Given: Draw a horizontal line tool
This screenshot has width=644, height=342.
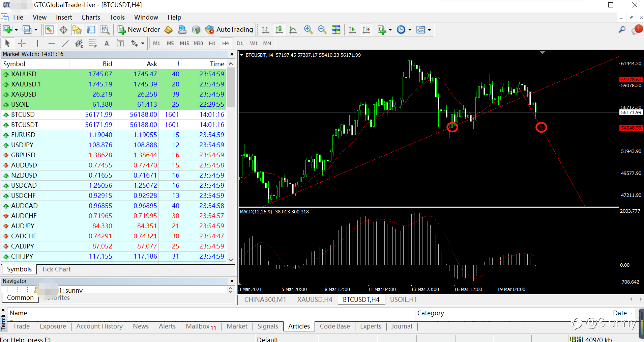Looking at the screenshot, I should click(x=51, y=43).
